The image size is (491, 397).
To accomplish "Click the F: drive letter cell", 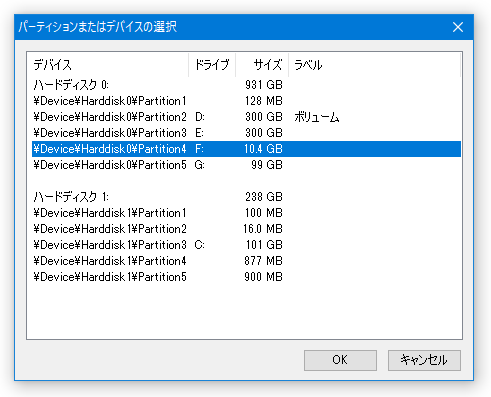I will click(x=199, y=149).
